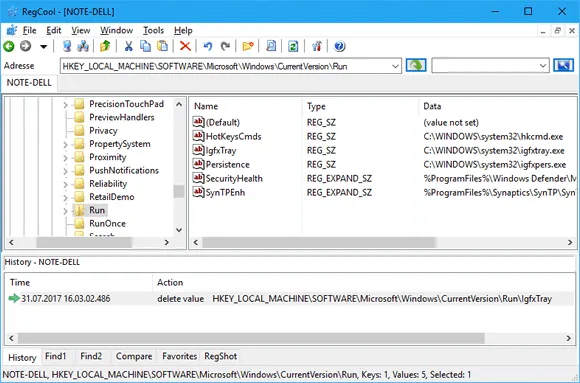Screen dimensions: 580x383
Task: Click the network registry connect icon
Action: click(83, 46)
